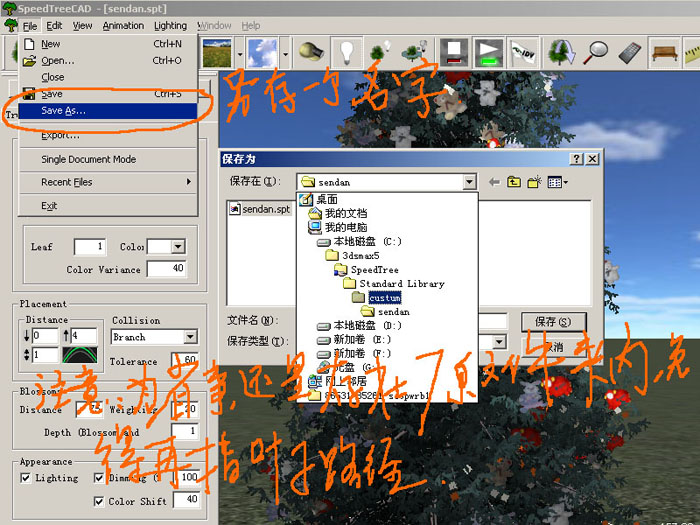Click the play animation button
Image resolution: width=700 pixels, height=525 pixels.
[488, 52]
